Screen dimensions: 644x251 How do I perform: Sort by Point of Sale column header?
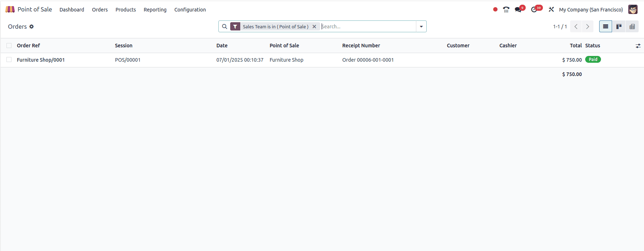click(x=284, y=46)
